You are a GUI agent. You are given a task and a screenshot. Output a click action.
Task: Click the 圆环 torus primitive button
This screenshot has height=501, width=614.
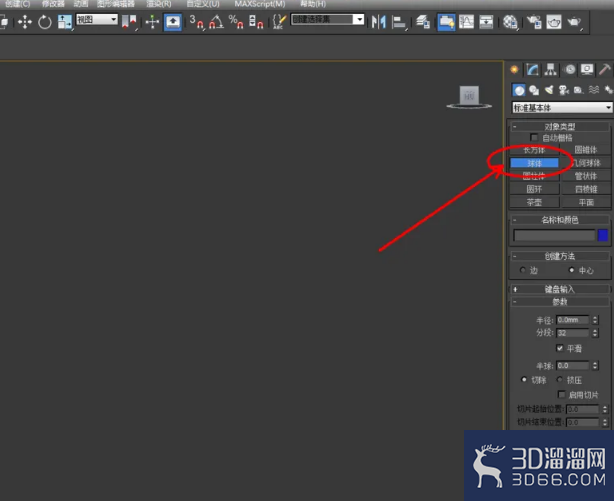click(x=534, y=189)
